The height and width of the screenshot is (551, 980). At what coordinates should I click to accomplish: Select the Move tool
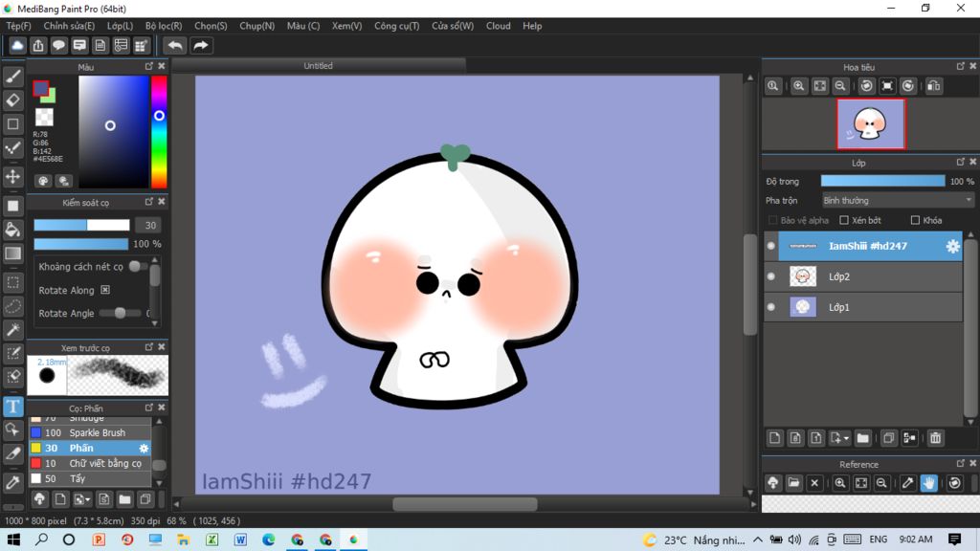[x=13, y=177]
